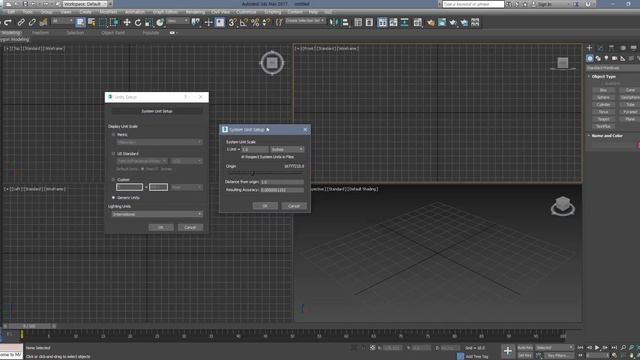Open System Unit Scale Inches dropdown
640x360 pixels.
point(287,149)
